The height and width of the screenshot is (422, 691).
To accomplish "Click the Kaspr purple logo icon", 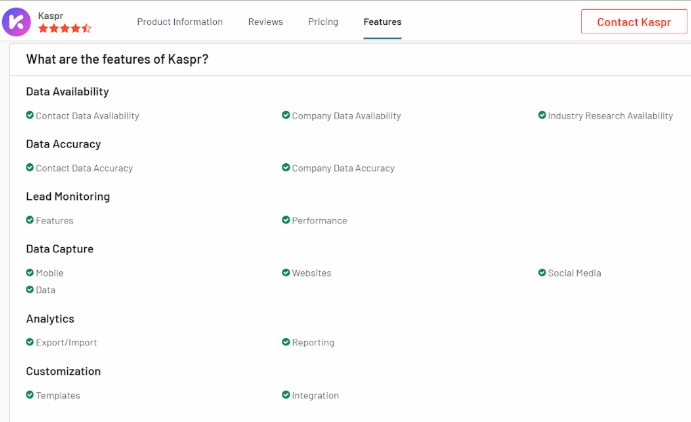I will pos(17,22).
